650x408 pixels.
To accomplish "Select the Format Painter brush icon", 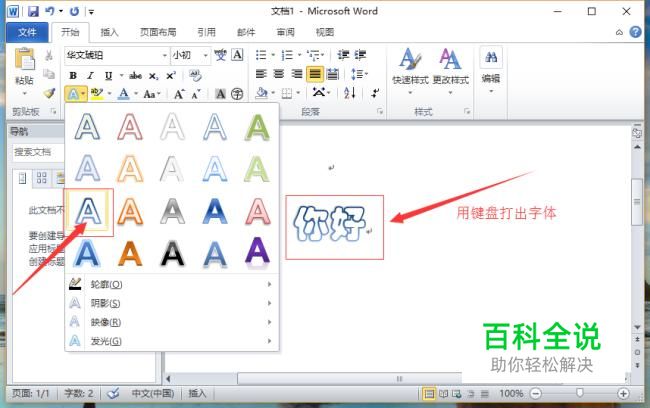I will (x=49, y=93).
